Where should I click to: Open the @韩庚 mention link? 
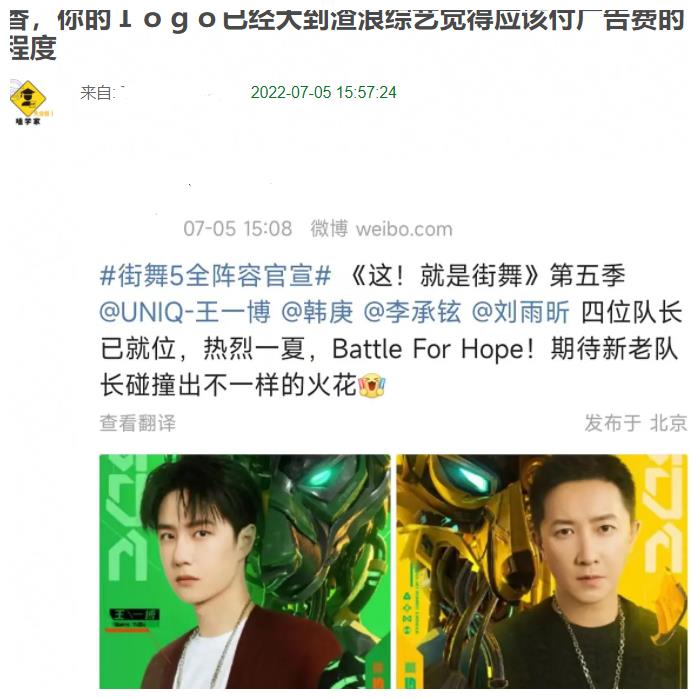pos(317,312)
